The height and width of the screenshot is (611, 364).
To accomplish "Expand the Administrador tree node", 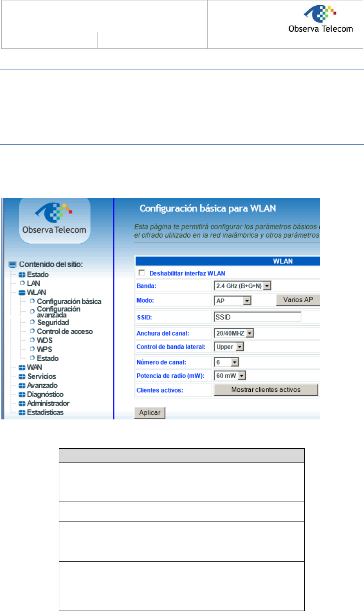I will click(22, 403).
